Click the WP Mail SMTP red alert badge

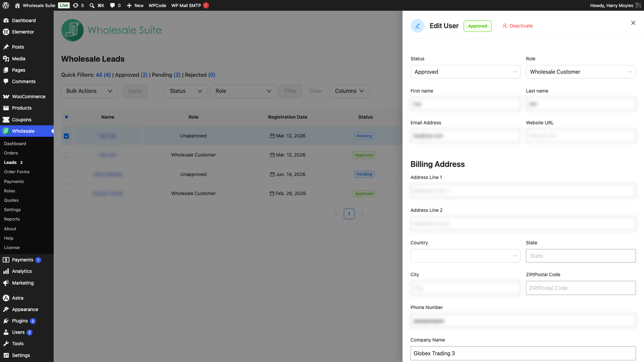[206, 5]
